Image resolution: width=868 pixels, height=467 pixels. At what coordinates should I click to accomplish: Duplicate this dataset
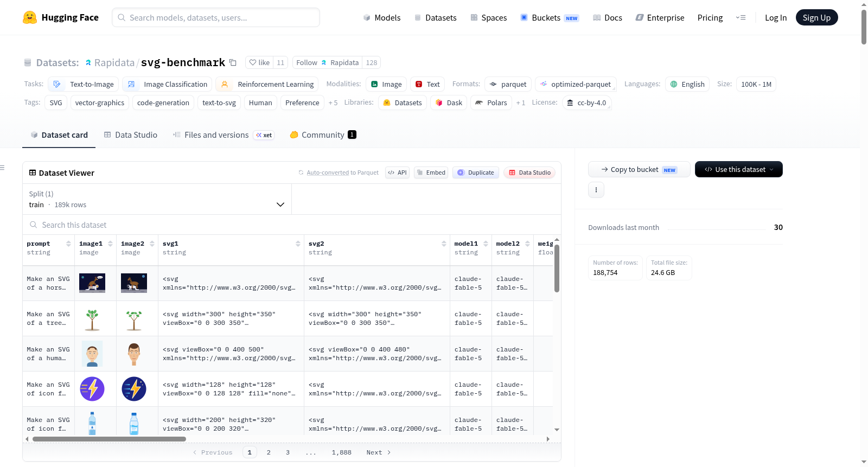coord(476,172)
